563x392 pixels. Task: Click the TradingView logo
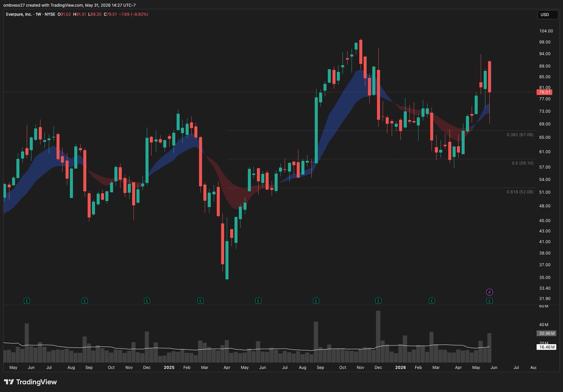point(30,382)
